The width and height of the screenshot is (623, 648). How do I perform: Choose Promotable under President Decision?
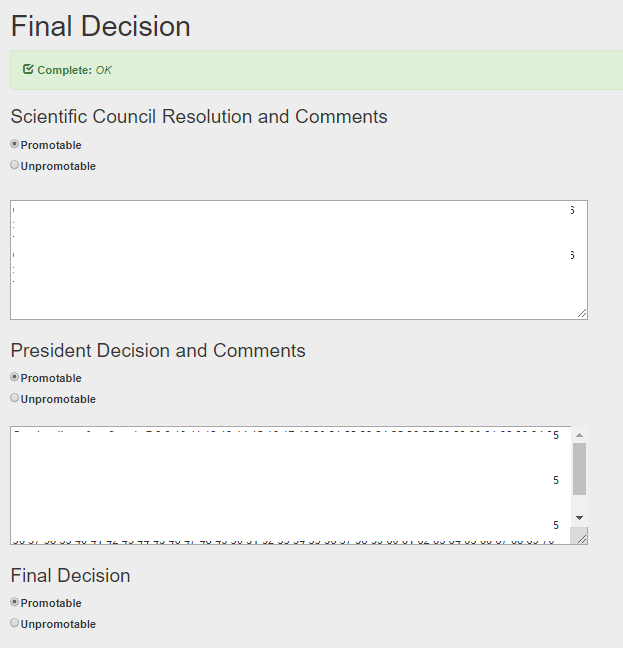[14, 377]
